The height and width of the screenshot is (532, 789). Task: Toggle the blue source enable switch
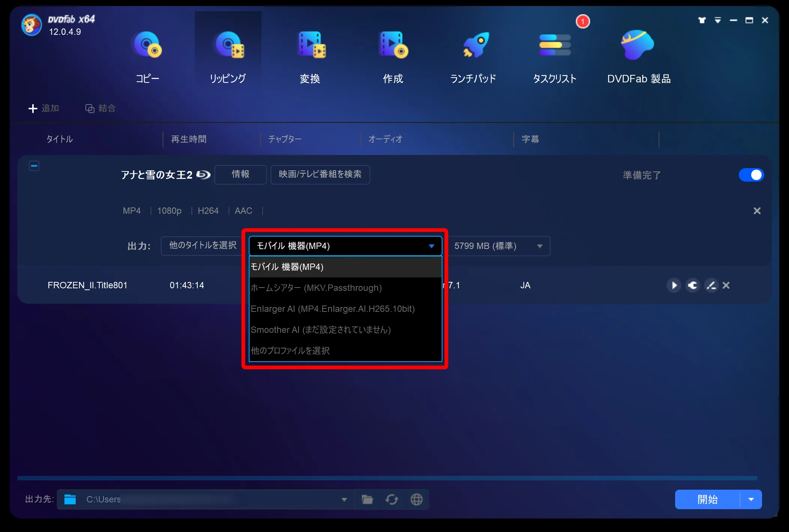[751, 175]
